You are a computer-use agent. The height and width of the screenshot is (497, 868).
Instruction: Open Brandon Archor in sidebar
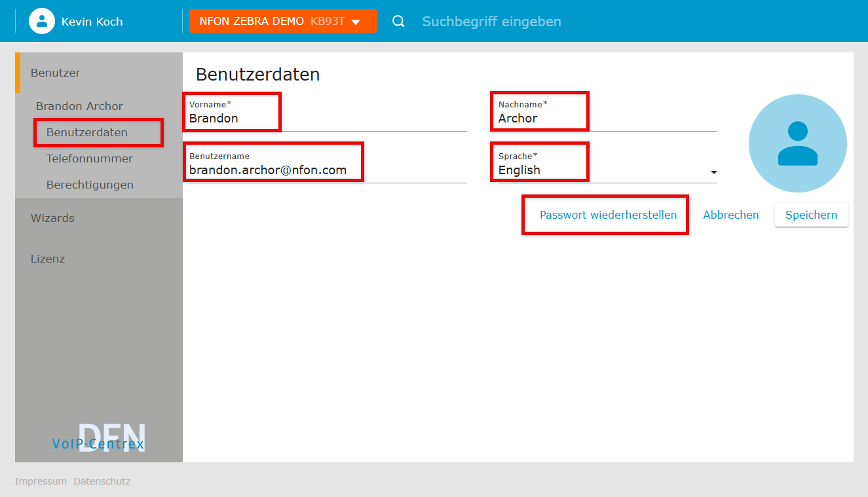[79, 106]
